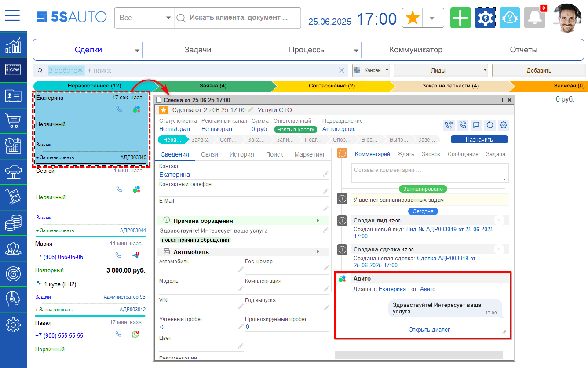
Task: Open the shopping cart sidebar section
Action: tap(13, 120)
